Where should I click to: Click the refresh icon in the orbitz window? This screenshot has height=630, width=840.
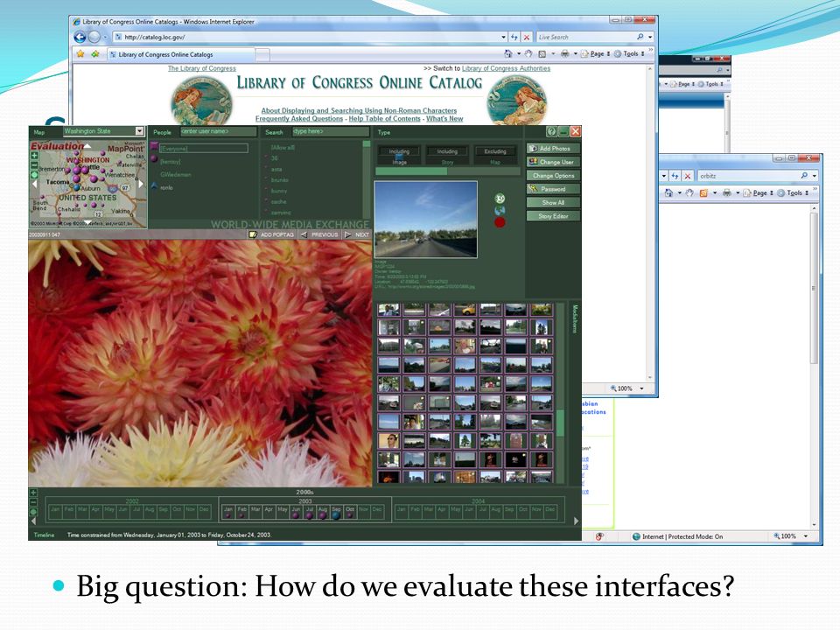[x=675, y=175]
